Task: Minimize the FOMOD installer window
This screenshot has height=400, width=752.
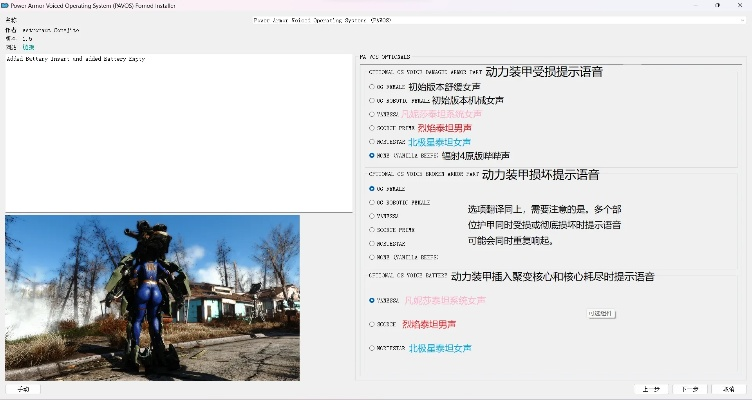Action: point(695,5)
